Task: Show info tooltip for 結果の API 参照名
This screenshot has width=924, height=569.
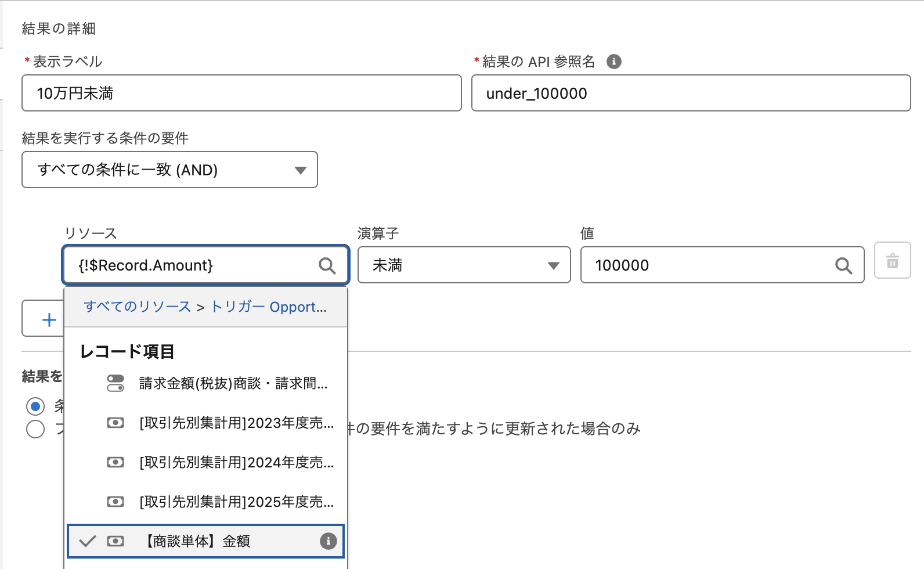Action: pyautogui.click(x=613, y=62)
